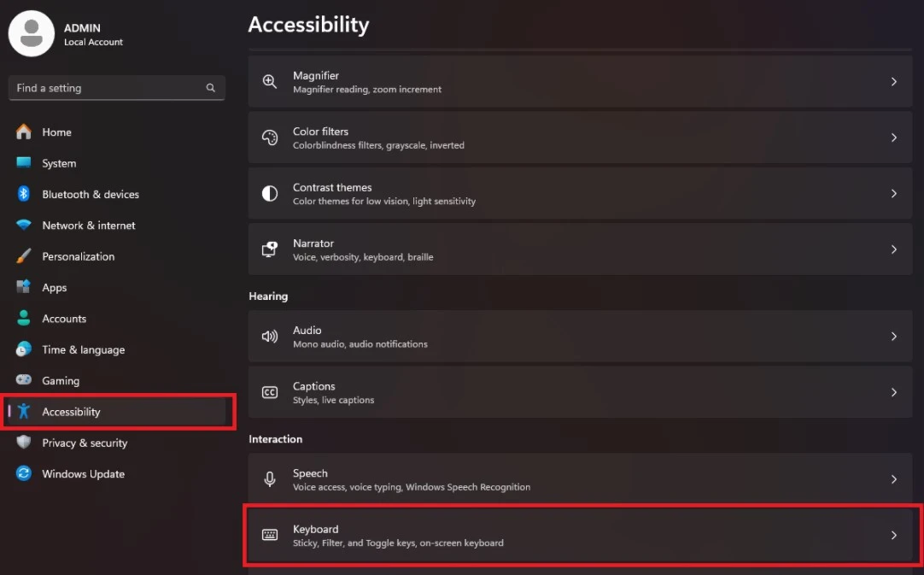Viewport: 924px width, 575px height.
Task: Expand the Magnifier settings chevron
Action: 894,82
